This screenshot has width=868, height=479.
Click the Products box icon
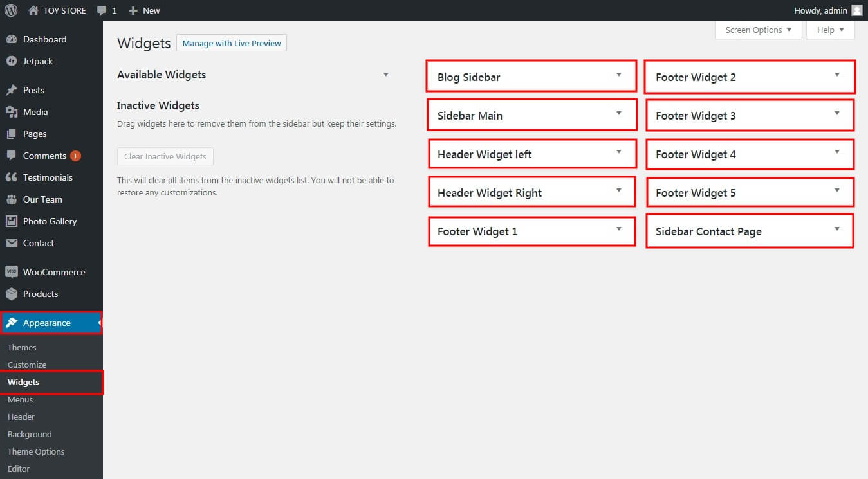click(12, 294)
